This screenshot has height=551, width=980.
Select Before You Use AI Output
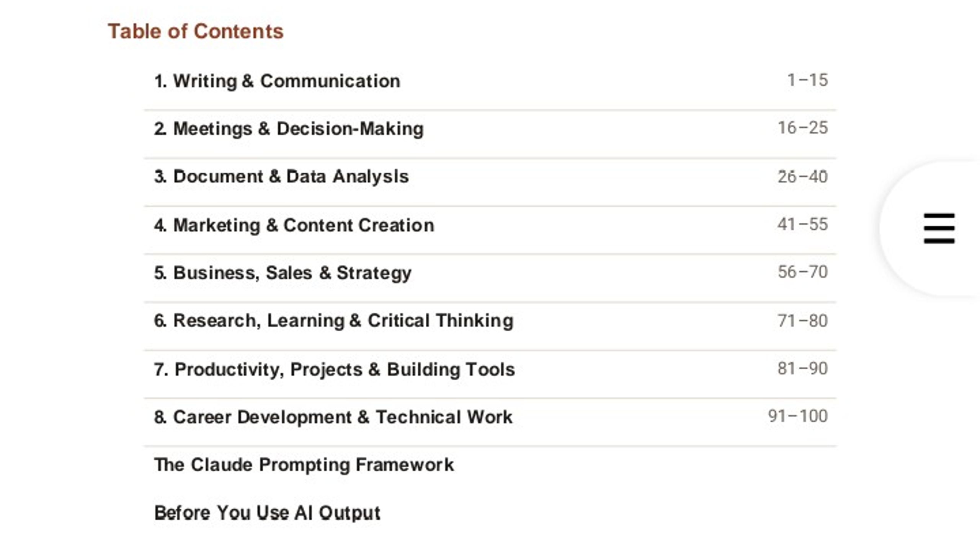click(x=267, y=513)
